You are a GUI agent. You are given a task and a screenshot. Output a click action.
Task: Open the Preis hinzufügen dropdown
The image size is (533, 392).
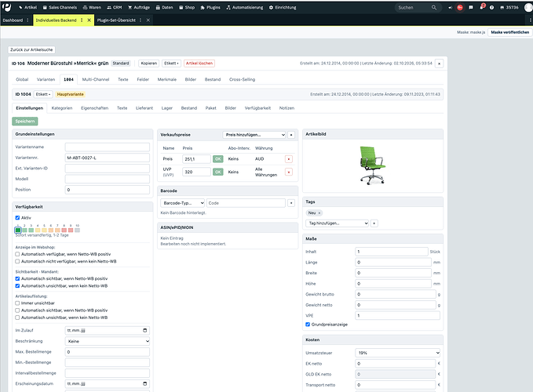click(x=254, y=135)
